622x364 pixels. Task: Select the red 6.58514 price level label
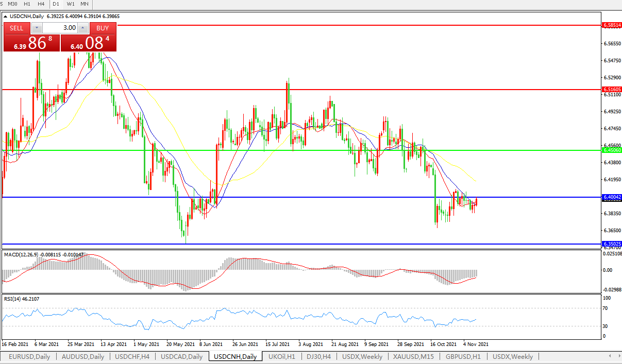click(x=612, y=25)
